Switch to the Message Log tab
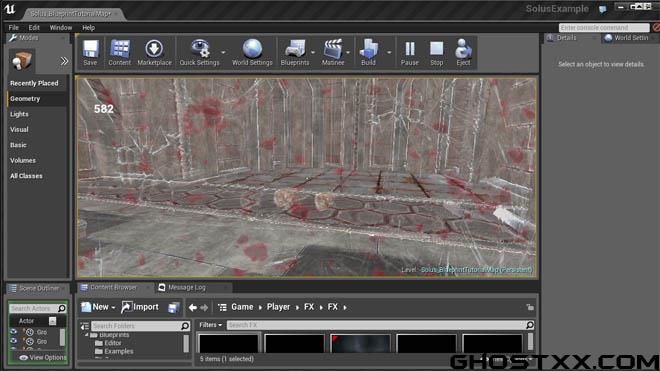The height and width of the screenshot is (371, 660). pos(186,288)
